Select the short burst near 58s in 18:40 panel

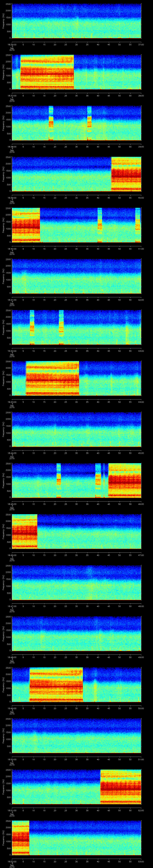tap(137, 225)
